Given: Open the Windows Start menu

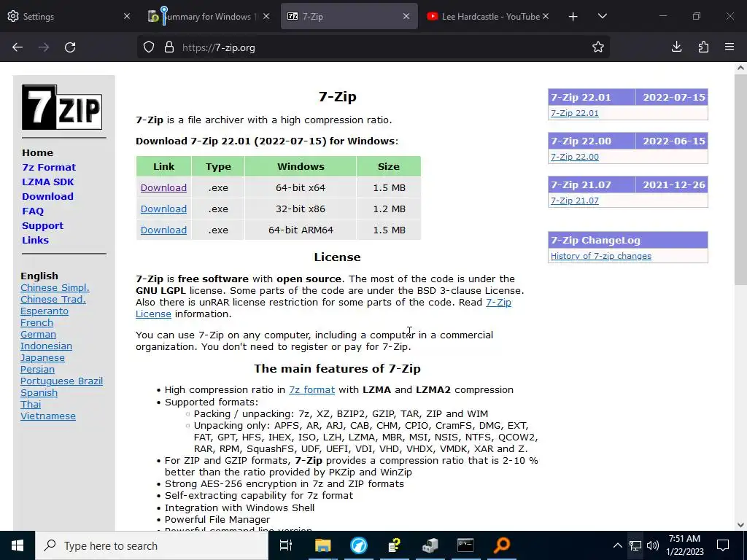Looking at the screenshot, I should tap(18, 545).
